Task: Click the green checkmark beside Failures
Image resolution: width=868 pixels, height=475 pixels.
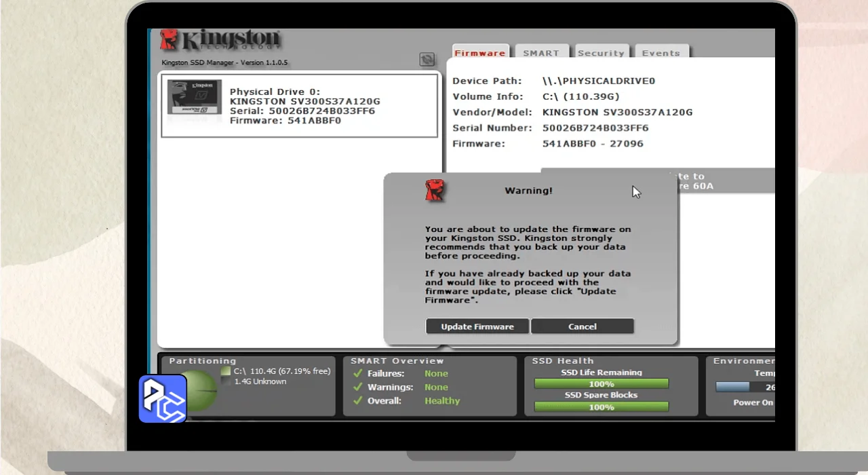Action: (357, 374)
